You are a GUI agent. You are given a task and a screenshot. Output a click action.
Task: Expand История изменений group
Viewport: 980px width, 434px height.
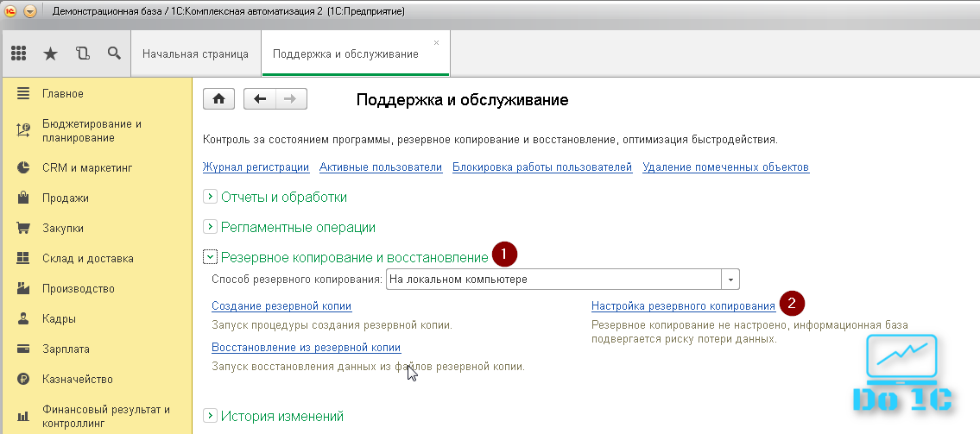point(210,416)
